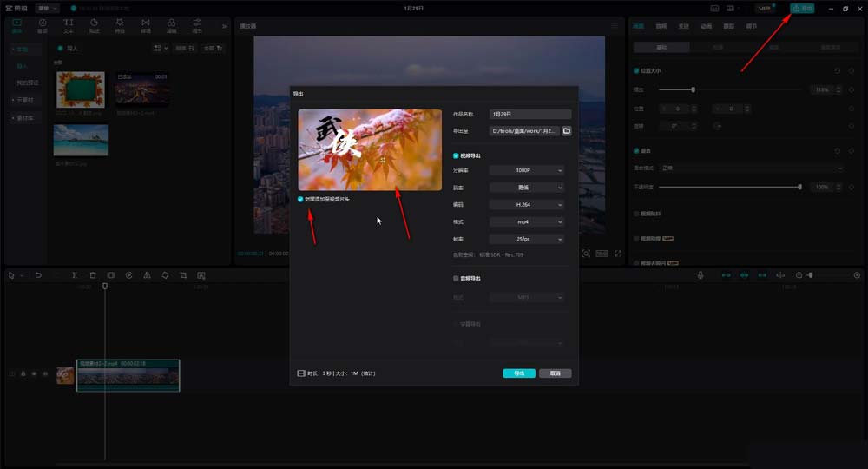
Task: Open the Audio (音频) panel icon
Action: [x=43, y=24]
